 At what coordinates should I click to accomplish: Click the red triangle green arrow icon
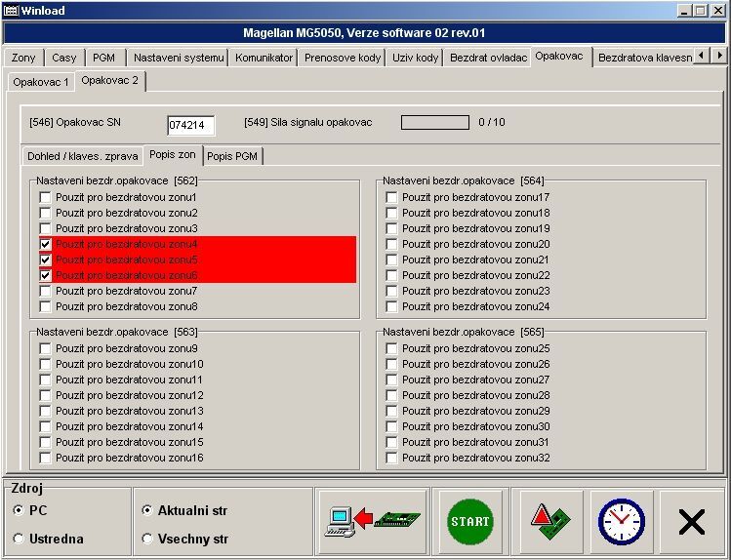pos(551,522)
